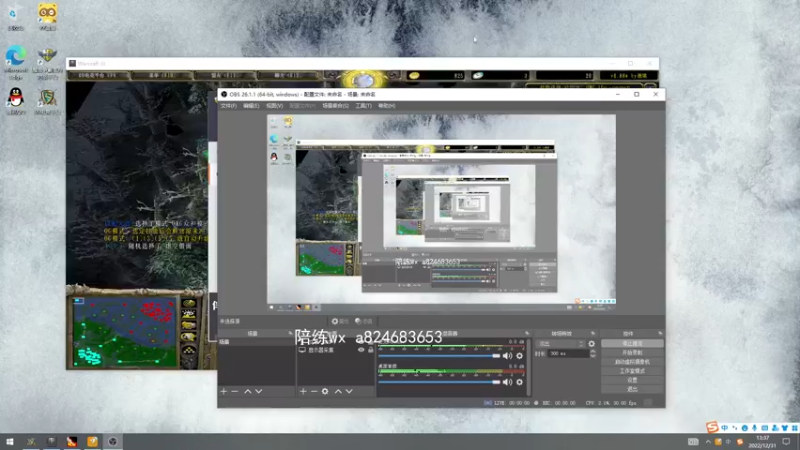Open gear settings for first mixer channel
The width and height of the screenshot is (800, 450).
pyautogui.click(x=519, y=356)
